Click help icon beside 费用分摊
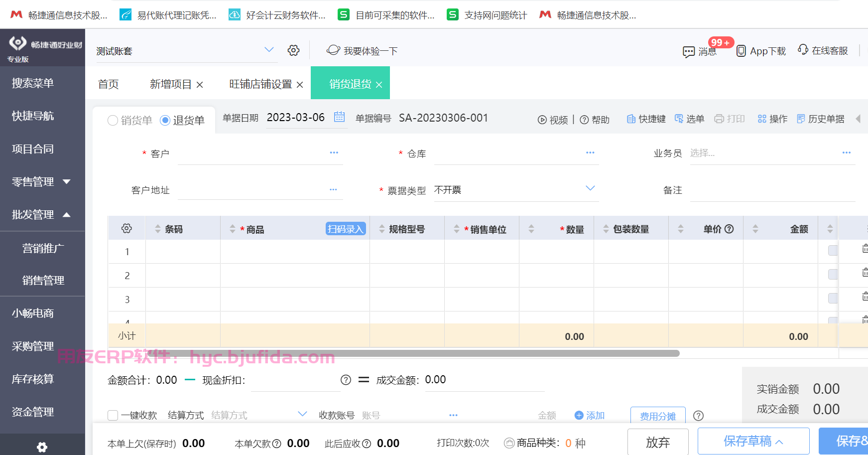 coord(698,416)
